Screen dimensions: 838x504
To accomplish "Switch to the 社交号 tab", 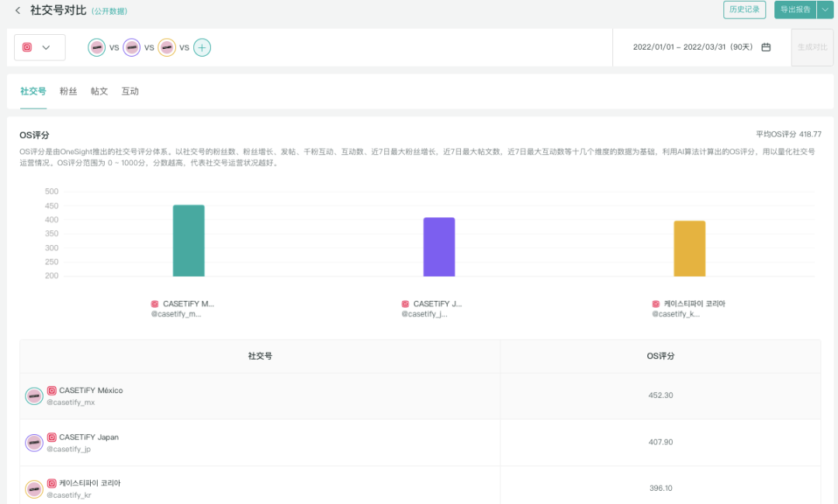I will pos(33,91).
